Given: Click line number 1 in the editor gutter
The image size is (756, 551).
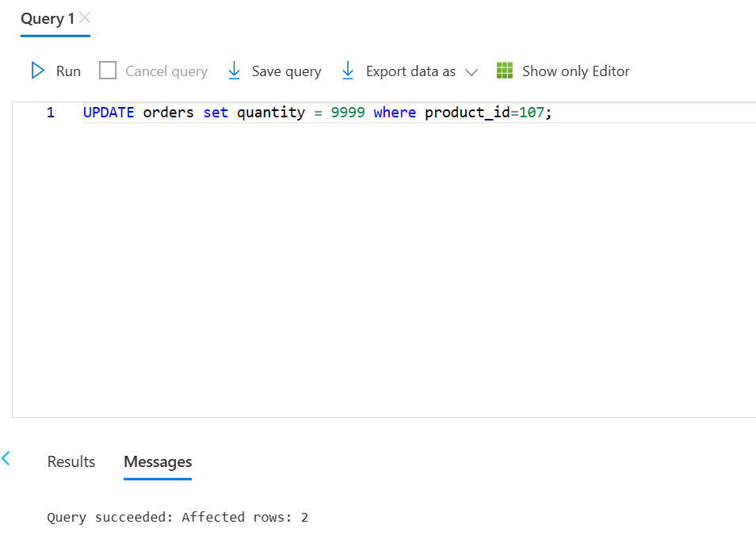Looking at the screenshot, I should pyautogui.click(x=51, y=113).
